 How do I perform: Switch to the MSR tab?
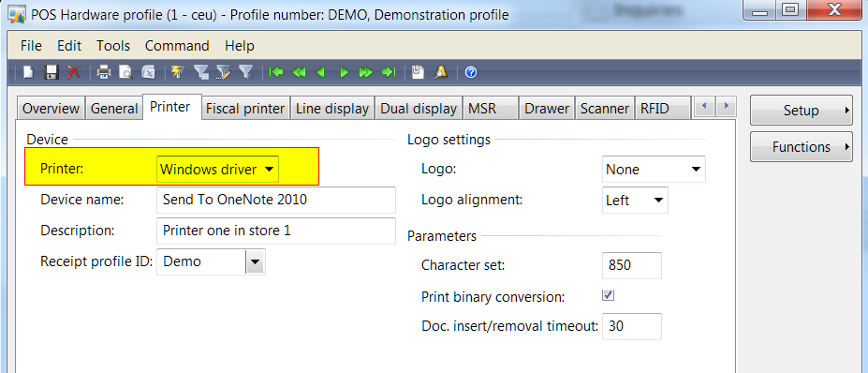click(x=491, y=109)
